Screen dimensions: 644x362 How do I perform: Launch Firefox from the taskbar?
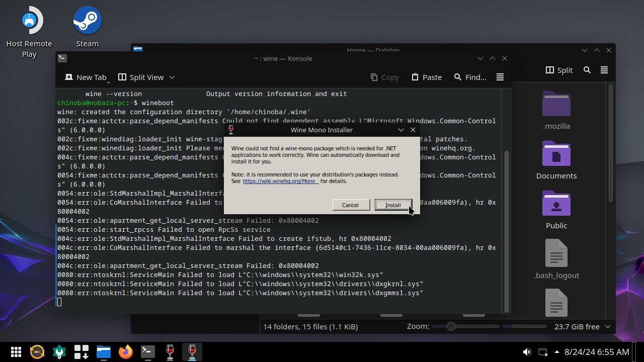click(x=126, y=352)
